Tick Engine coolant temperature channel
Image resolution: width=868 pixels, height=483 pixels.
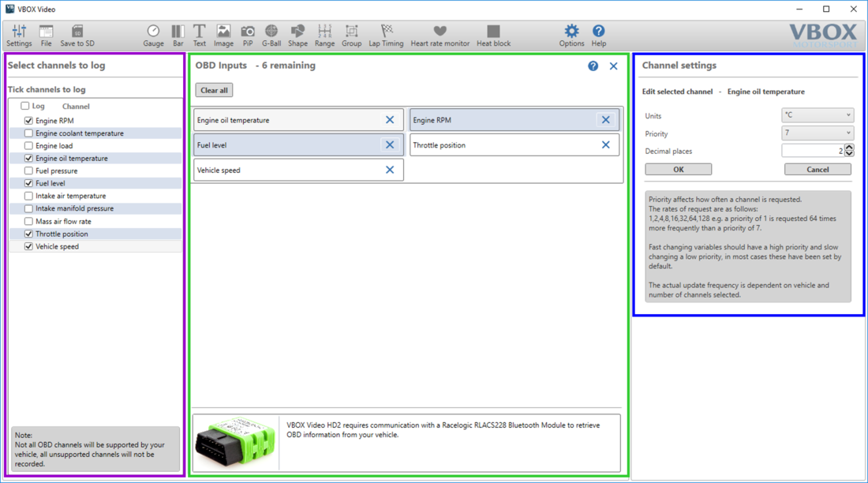click(x=28, y=133)
